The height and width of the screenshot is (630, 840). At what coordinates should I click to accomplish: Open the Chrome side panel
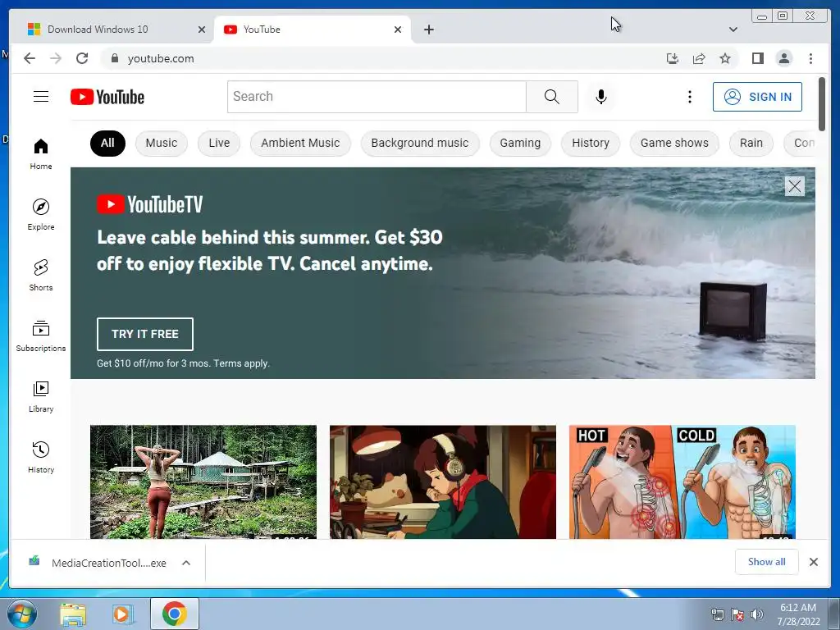pyautogui.click(x=757, y=58)
